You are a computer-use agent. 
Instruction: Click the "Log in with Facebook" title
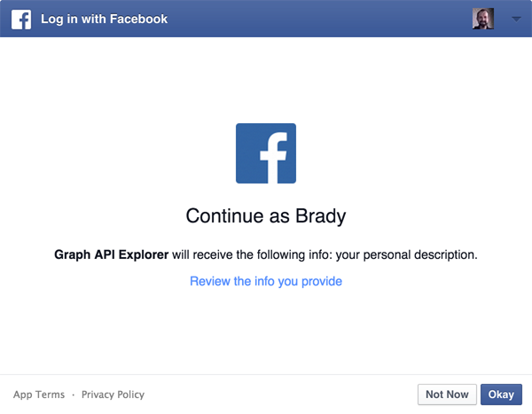[x=104, y=19]
